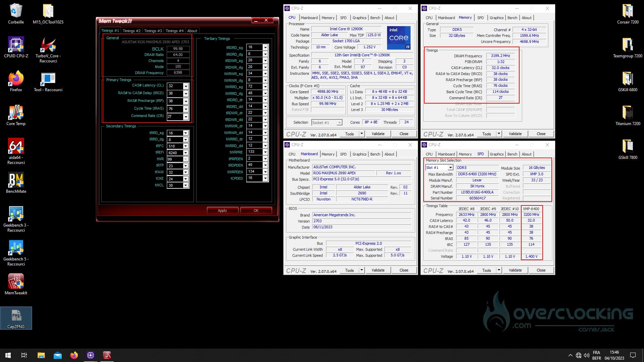Image resolution: width=644 pixels, height=362 pixels.
Task: Switch to Timings #2 tab in MemTweakIt
Action: [x=131, y=31]
